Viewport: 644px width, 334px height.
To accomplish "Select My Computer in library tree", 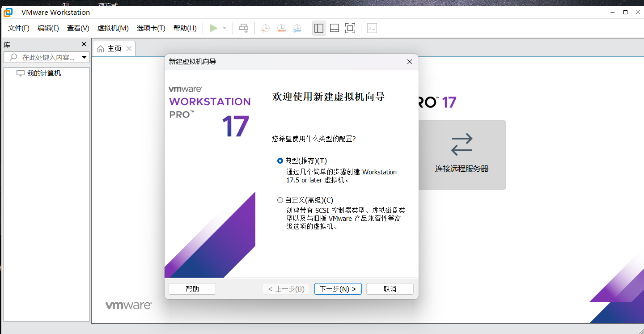I will [38, 73].
